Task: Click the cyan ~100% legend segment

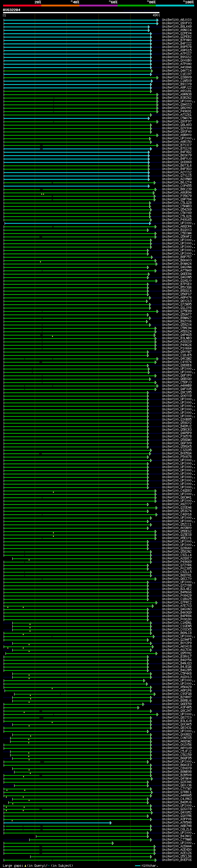Action: point(175,6)
